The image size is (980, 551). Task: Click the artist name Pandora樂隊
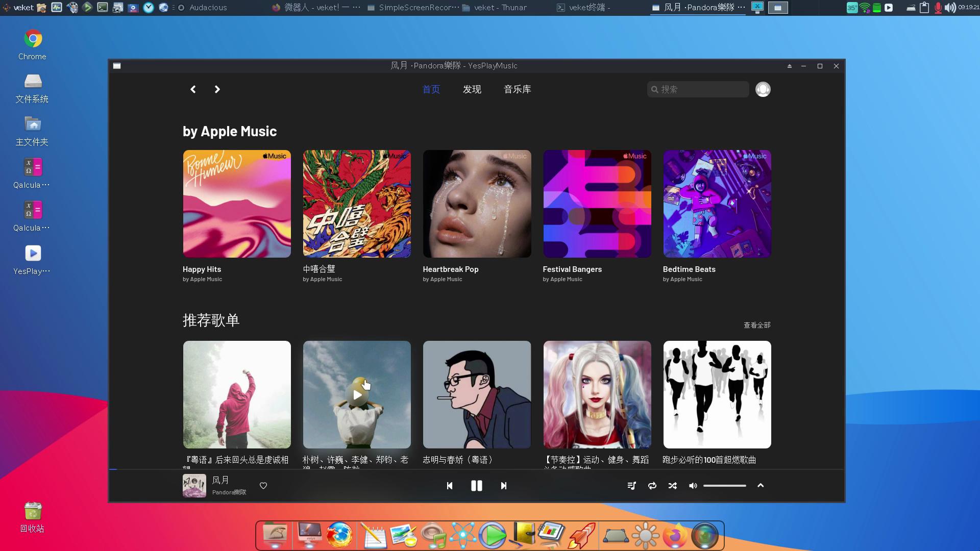(x=229, y=492)
